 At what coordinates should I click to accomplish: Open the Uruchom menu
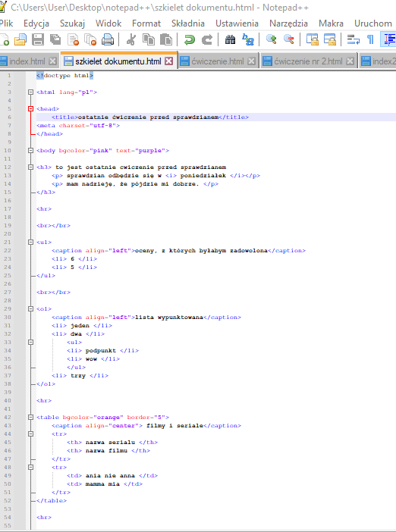373,23
